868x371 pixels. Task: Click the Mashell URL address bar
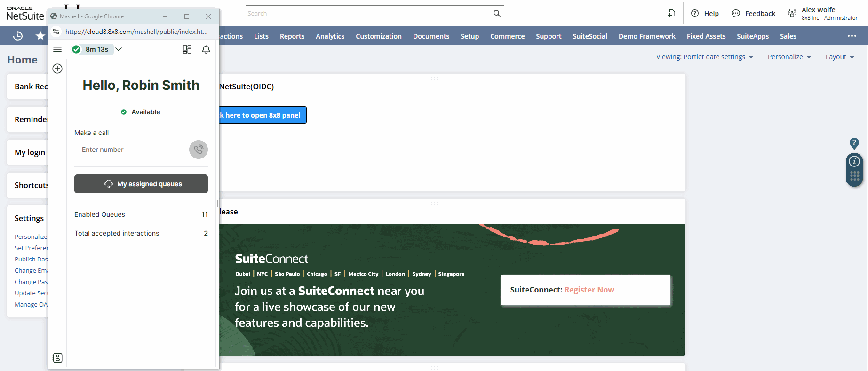tap(136, 32)
